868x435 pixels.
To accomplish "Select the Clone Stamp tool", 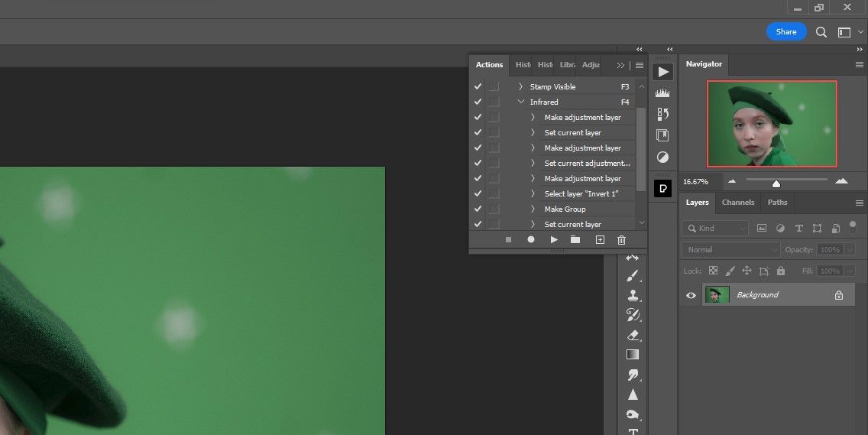I will tap(633, 295).
